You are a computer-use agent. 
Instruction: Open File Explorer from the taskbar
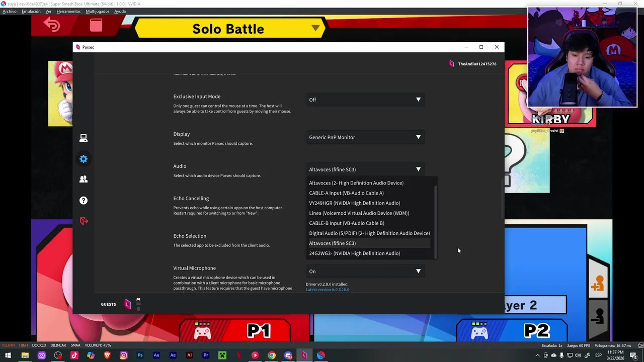pos(25,355)
